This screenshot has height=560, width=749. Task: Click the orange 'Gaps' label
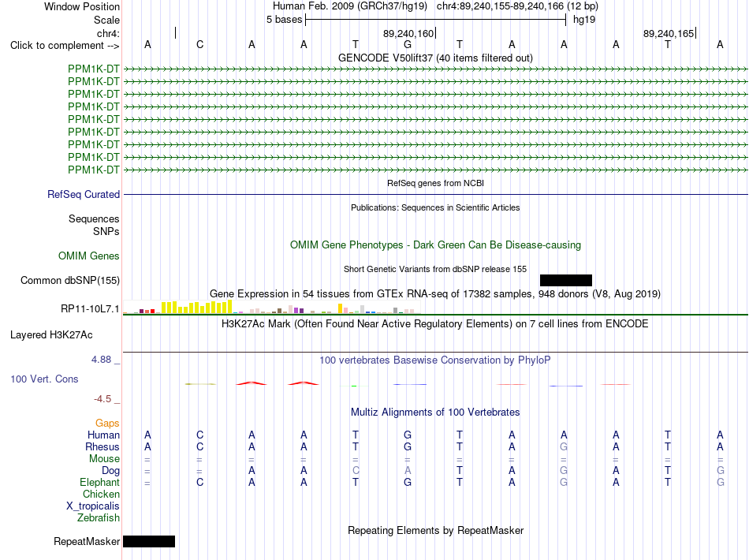[x=107, y=423]
